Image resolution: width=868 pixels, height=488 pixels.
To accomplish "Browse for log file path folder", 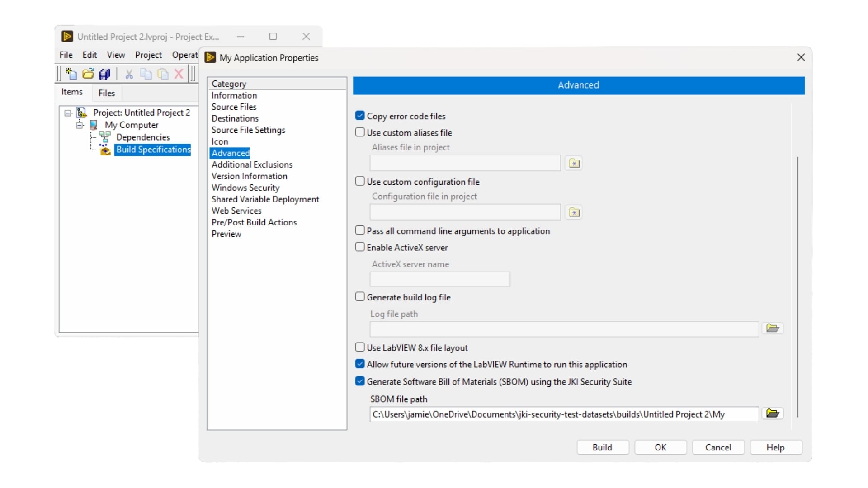I will pos(773,328).
